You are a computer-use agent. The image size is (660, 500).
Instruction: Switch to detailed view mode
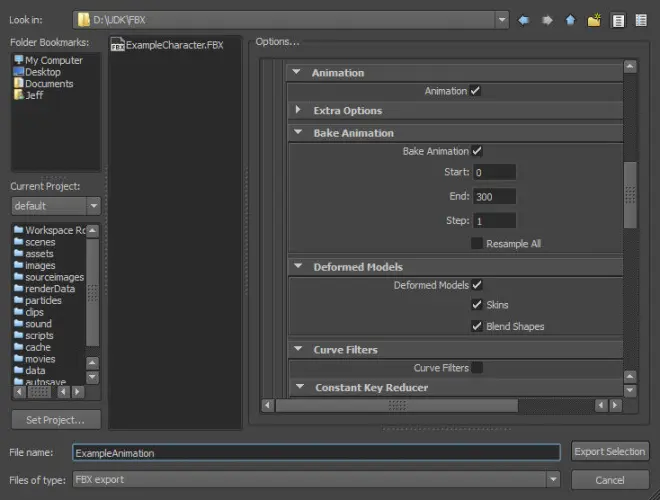click(641, 20)
